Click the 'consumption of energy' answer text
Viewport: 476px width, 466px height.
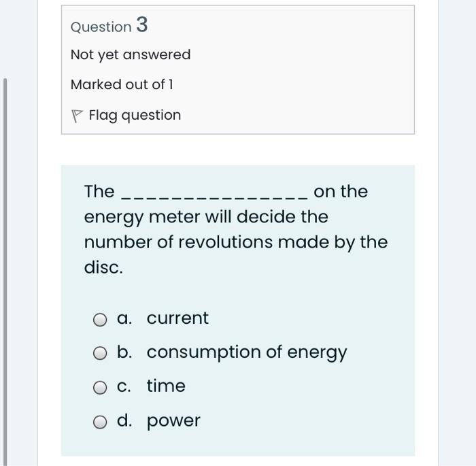pos(246,352)
